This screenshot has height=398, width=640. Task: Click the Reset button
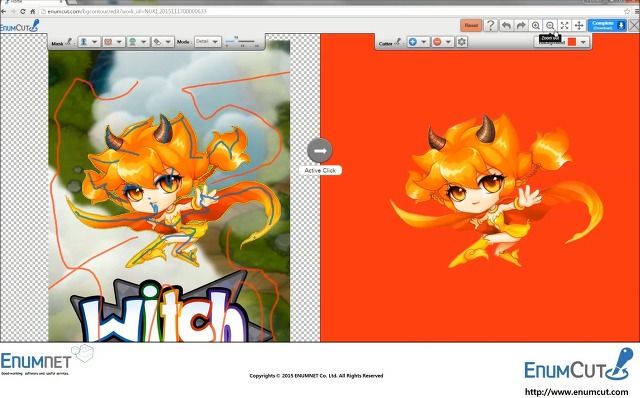(471, 25)
